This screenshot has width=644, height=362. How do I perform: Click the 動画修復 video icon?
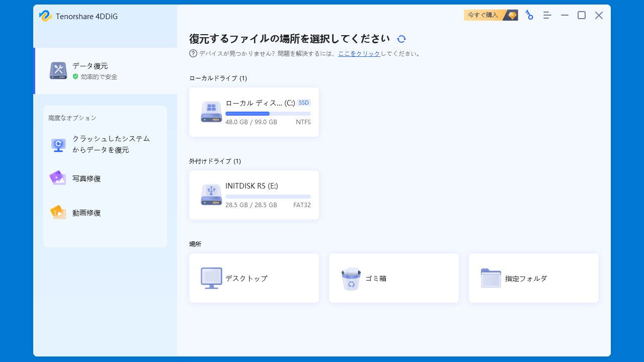click(x=58, y=212)
